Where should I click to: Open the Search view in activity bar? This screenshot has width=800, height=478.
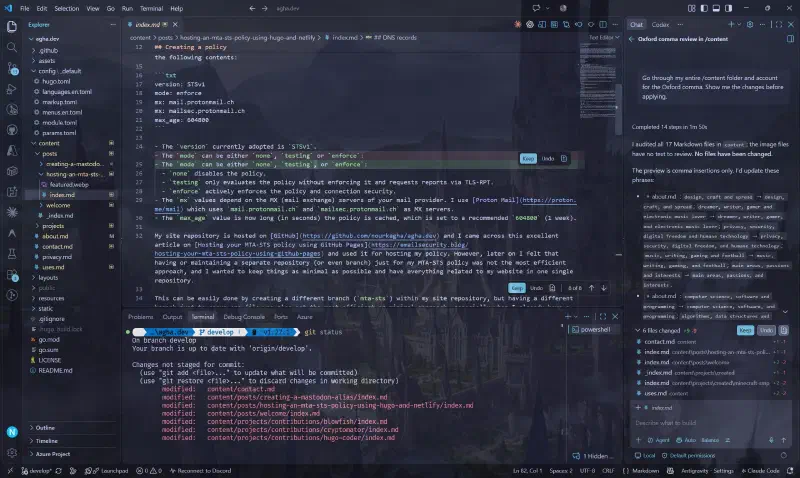tap(12, 47)
